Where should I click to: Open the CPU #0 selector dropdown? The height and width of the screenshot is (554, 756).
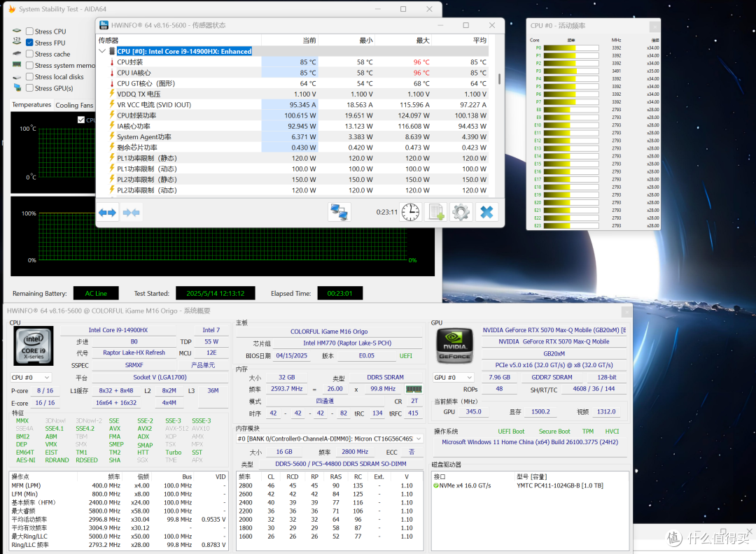(31, 377)
